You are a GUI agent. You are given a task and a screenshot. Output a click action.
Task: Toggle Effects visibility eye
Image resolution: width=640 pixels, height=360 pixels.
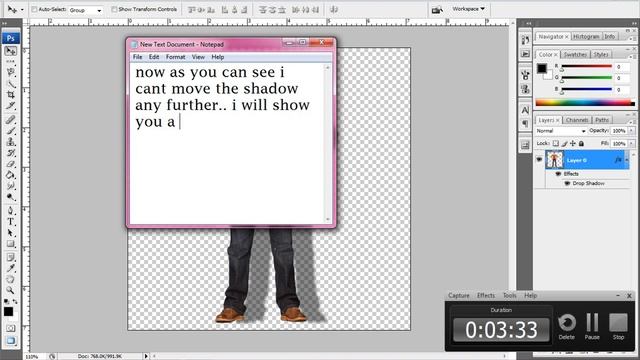(558, 174)
